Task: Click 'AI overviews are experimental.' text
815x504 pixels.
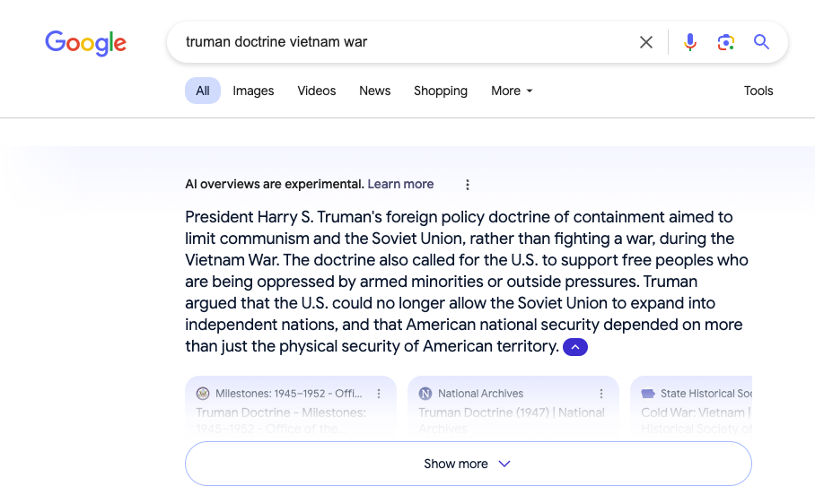Action: (x=275, y=184)
